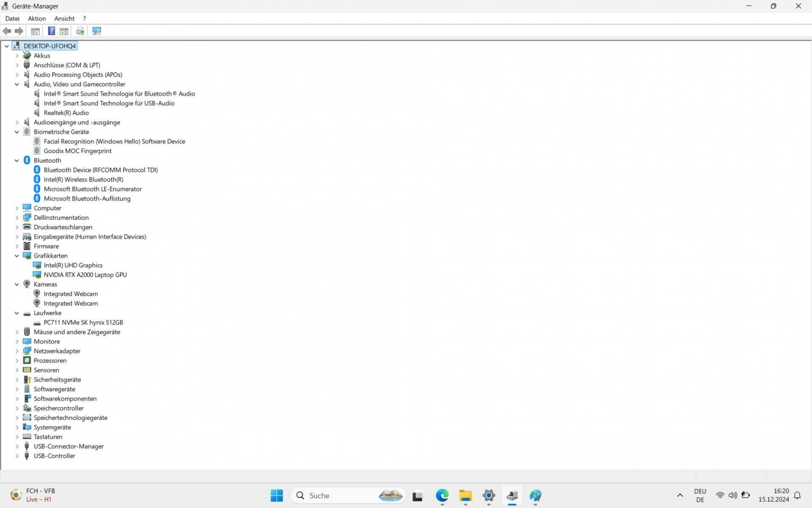Open the ? help menu
Image resolution: width=812 pixels, height=508 pixels.
tap(84, 18)
